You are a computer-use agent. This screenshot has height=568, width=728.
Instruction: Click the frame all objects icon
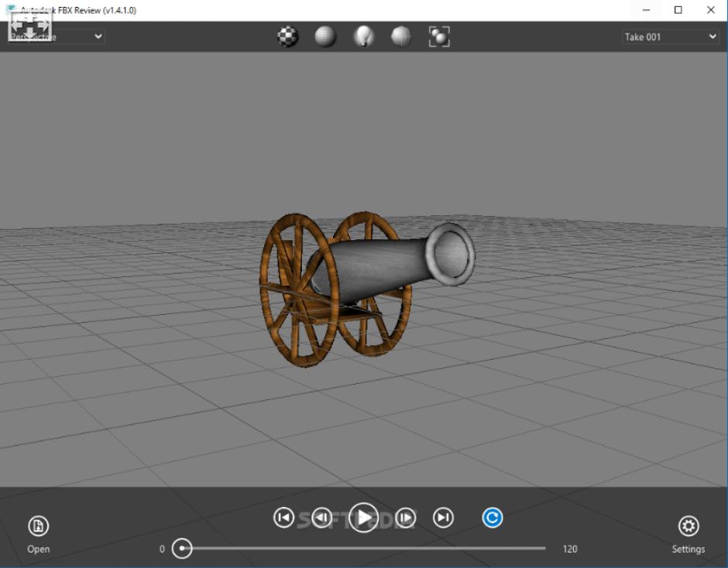point(439,36)
